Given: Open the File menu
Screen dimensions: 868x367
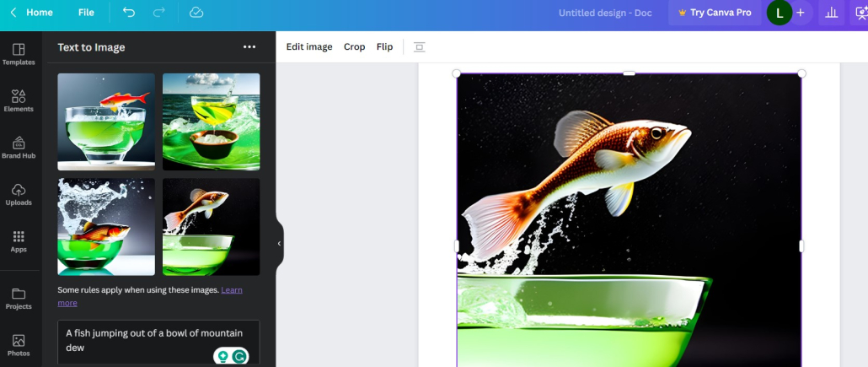Looking at the screenshot, I should 86,12.
